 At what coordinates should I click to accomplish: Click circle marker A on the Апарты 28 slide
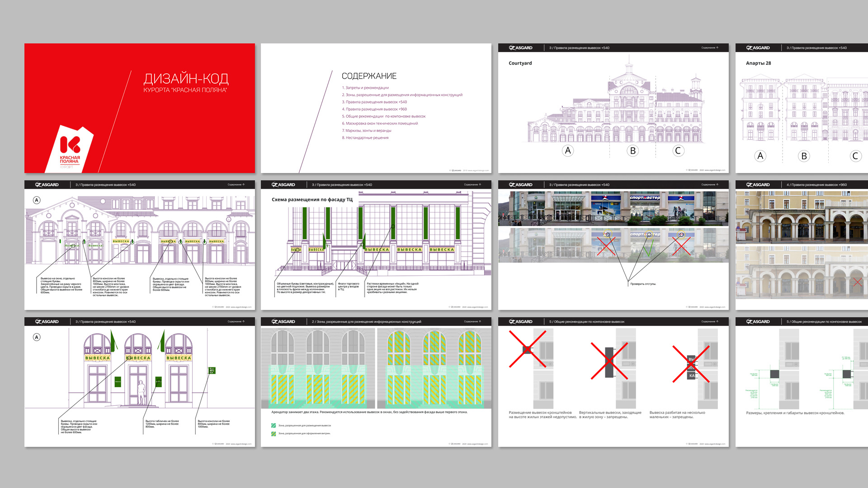(x=760, y=156)
